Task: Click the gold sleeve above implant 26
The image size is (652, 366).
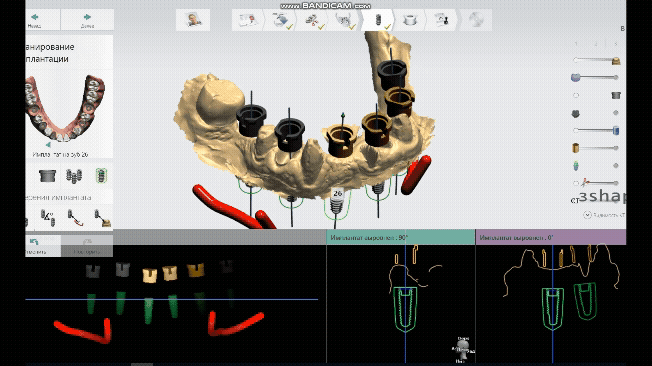Action: 341,141
